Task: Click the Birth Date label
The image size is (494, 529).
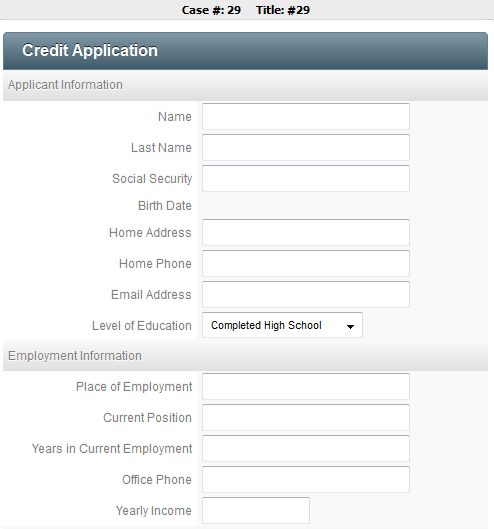Action: [165, 205]
